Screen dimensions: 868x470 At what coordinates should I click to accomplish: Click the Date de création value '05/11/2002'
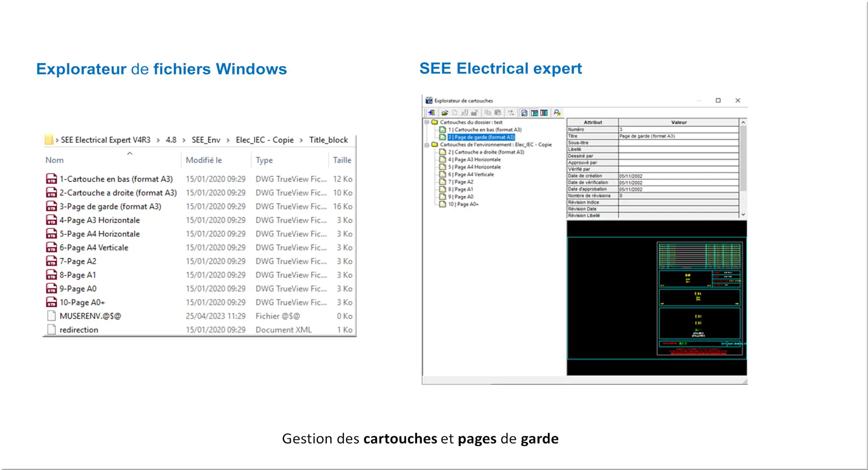coord(679,176)
